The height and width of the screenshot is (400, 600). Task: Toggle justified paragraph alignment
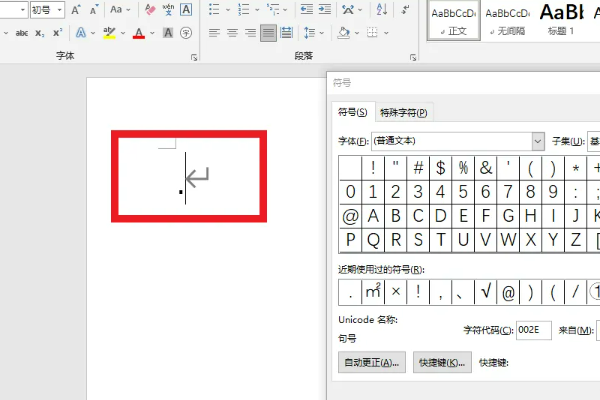[268, 33]
